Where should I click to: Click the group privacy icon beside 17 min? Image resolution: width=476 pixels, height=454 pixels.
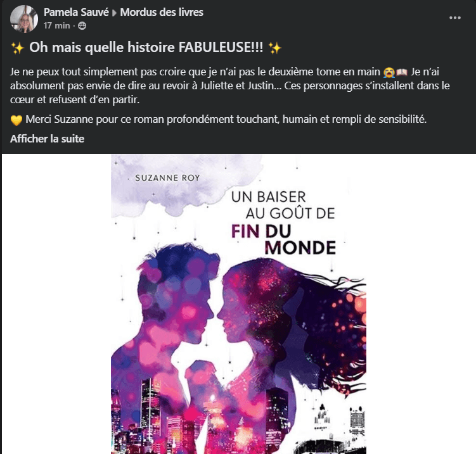(82, 26)
